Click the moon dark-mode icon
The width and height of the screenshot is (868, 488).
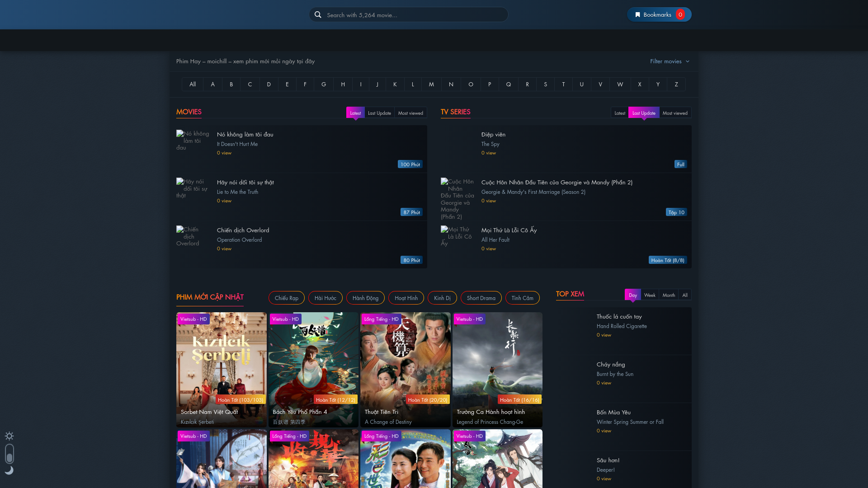(x=9, y=470)
